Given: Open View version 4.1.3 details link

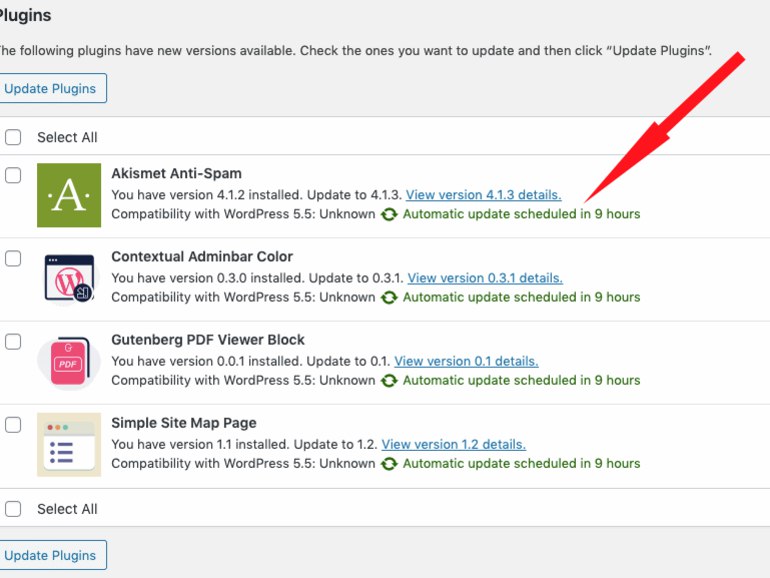Looking at the screenshot, I should [x=483, y=195].
